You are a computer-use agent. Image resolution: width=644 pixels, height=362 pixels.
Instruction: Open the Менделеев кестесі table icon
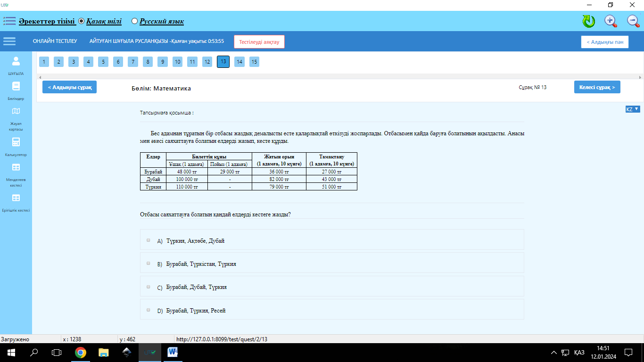click(16, 167)
